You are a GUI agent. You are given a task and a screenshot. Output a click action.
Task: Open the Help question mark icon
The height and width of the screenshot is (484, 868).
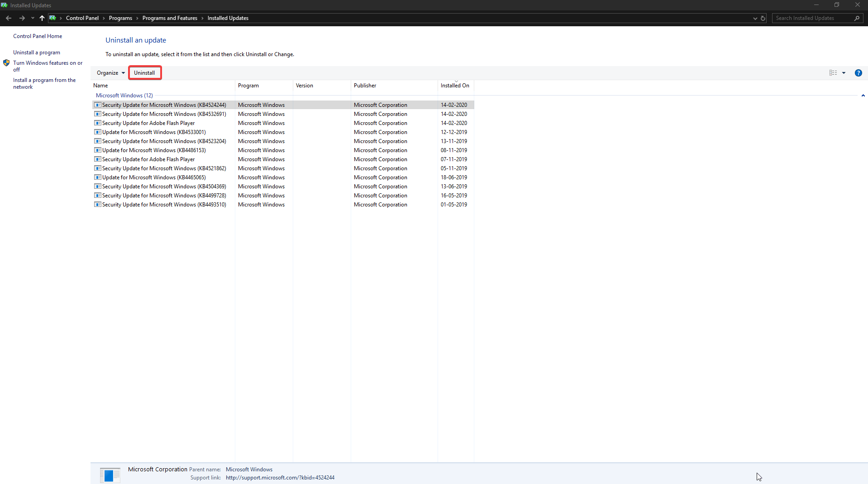click(x=858, y=73)
